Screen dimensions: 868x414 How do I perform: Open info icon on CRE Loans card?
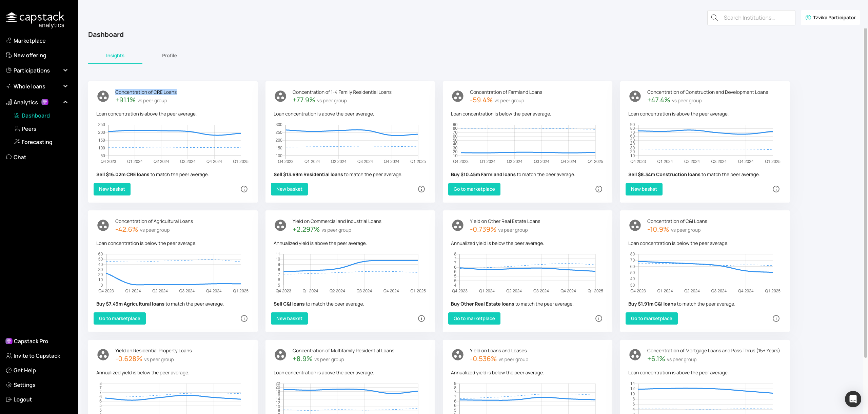pyautogui.click(x=244, y=189)
